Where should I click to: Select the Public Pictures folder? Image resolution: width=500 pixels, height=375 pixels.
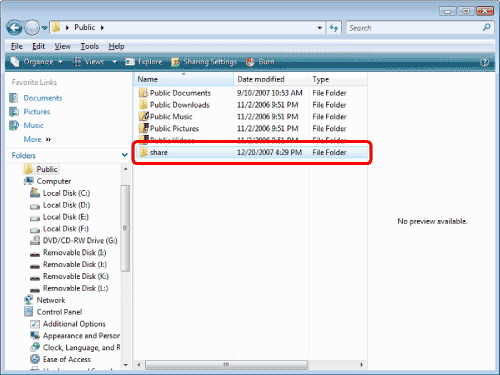(x=174, y=129)
